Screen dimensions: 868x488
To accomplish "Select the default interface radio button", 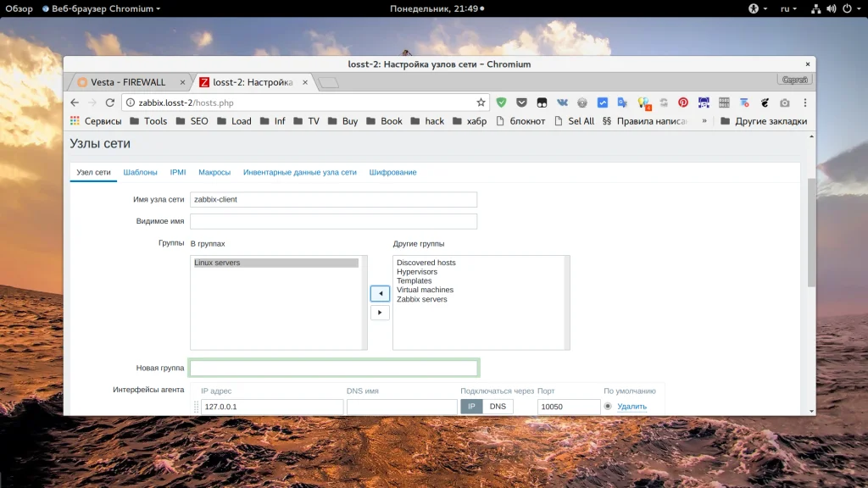I will pyautogui.click(x=608, y=407).
